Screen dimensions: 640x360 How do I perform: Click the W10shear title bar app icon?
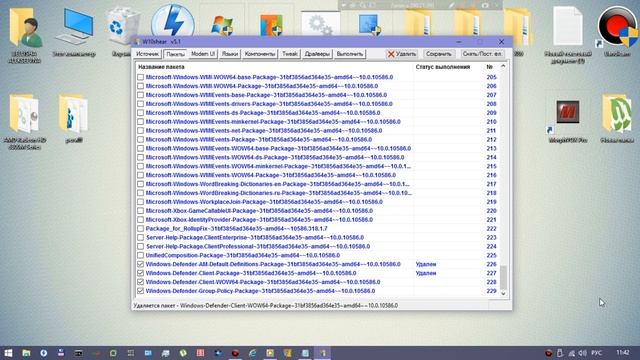click(x=137, y=42)
